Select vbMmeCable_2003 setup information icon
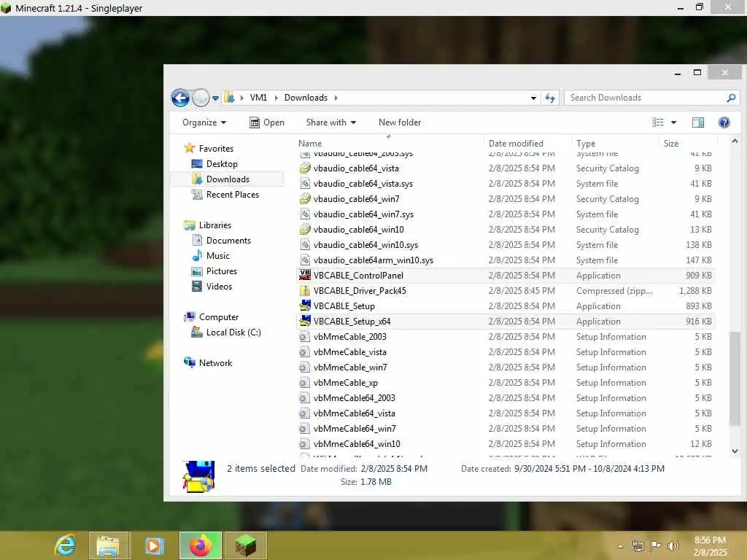The image size is (747, 560). [x=305, y=337]
